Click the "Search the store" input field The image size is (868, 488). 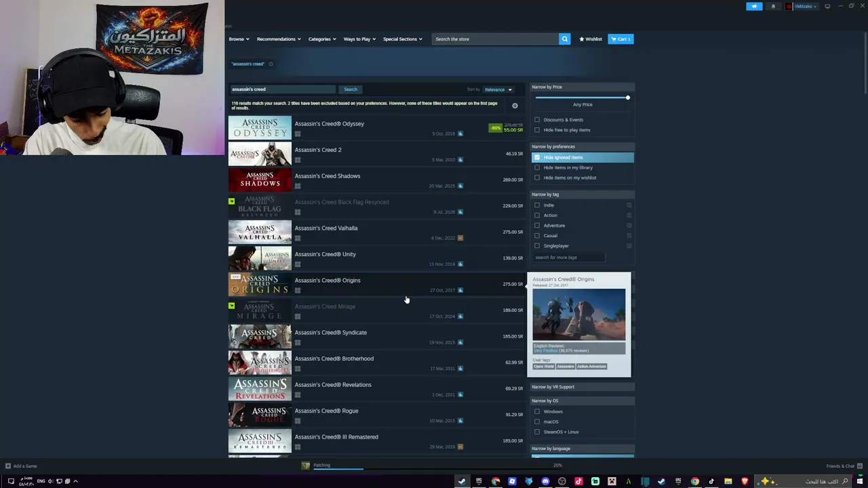pos(496,39)
